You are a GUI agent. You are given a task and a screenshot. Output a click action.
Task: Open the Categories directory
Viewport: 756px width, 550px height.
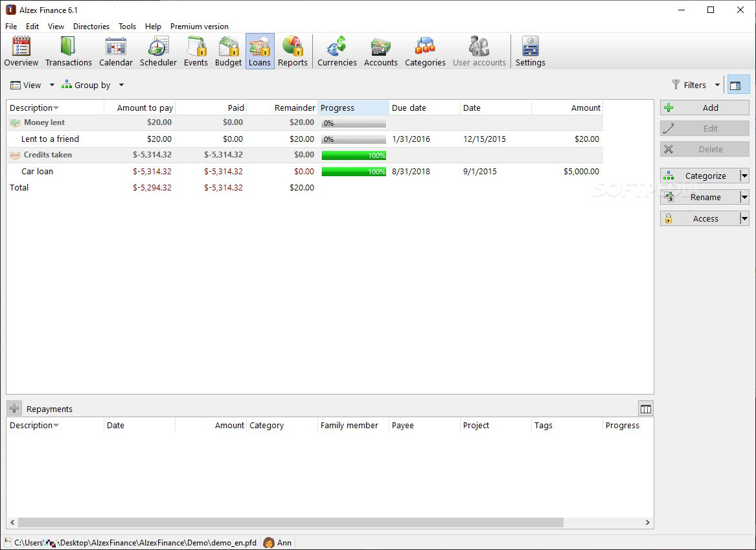pos(425,51)
